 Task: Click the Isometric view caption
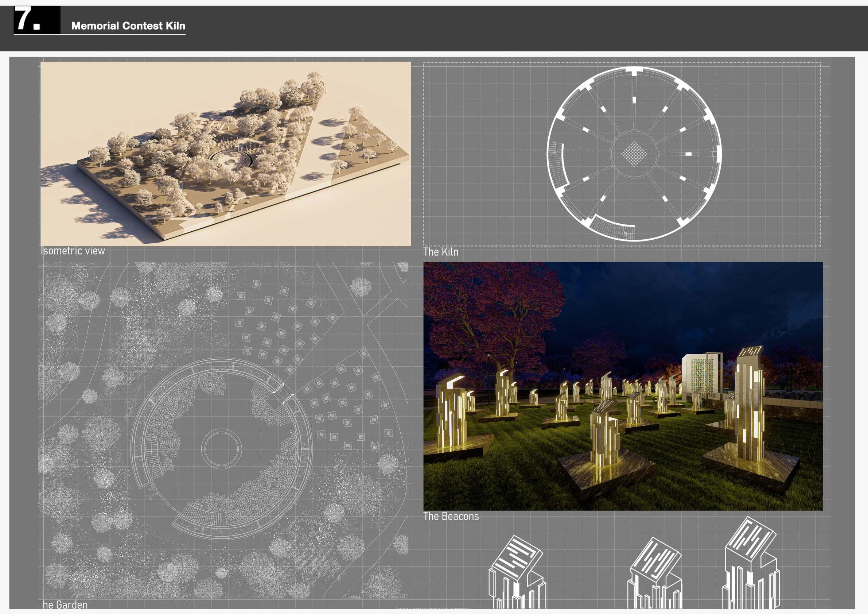(73, 251)
